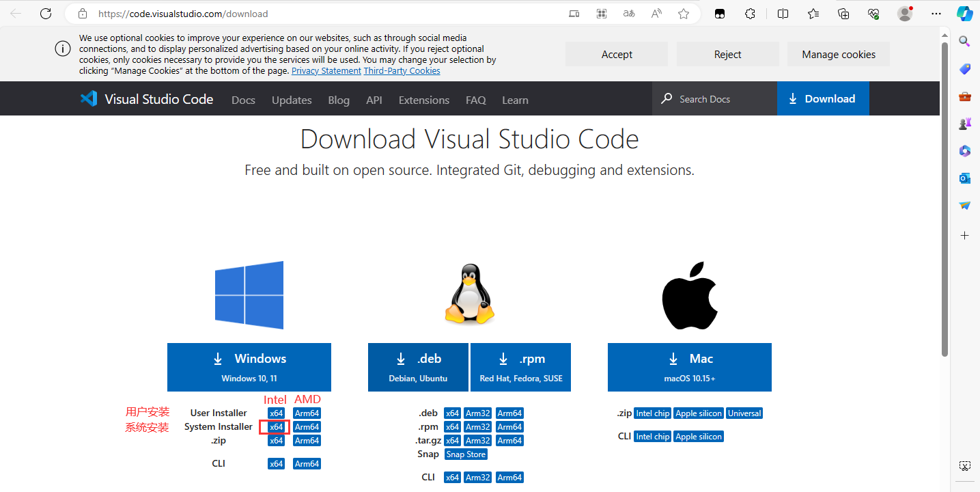The width and height of the screenshot is (980, 492).
Task: Open the Copilot icon at top right
Action: coord(965,14)
